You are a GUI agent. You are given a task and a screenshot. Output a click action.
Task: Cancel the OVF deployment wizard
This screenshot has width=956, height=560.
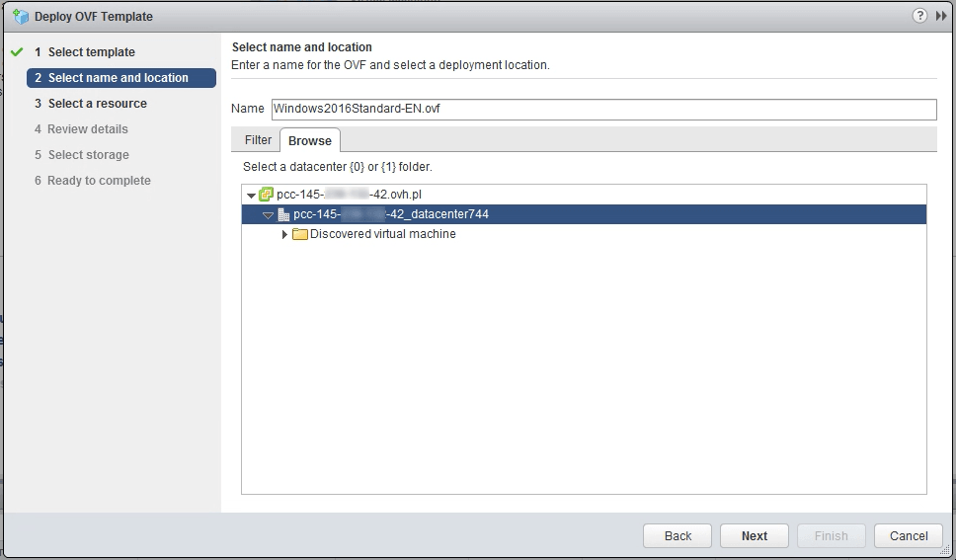click(x=909, y=535)
